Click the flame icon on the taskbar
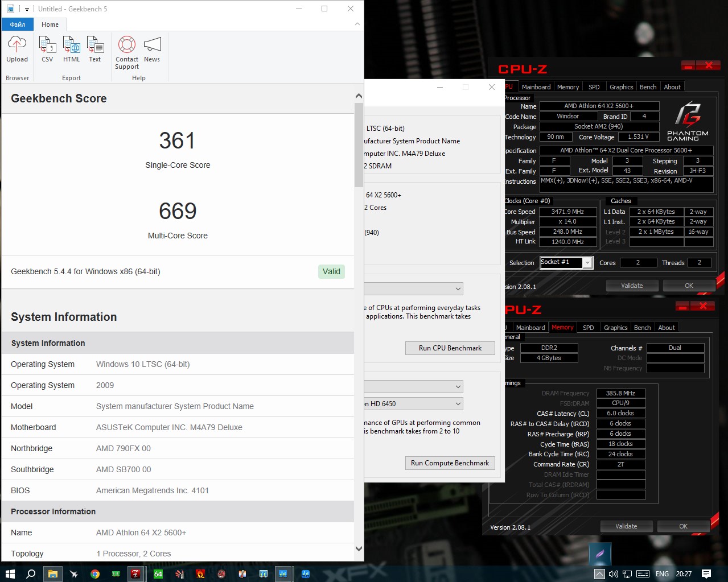728x582 pixels. [x=200, y=573]
